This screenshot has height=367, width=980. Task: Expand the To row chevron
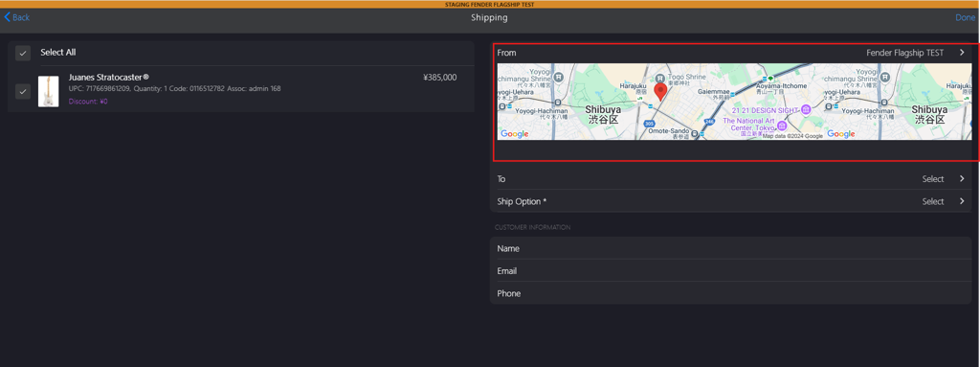click(962, 179)
